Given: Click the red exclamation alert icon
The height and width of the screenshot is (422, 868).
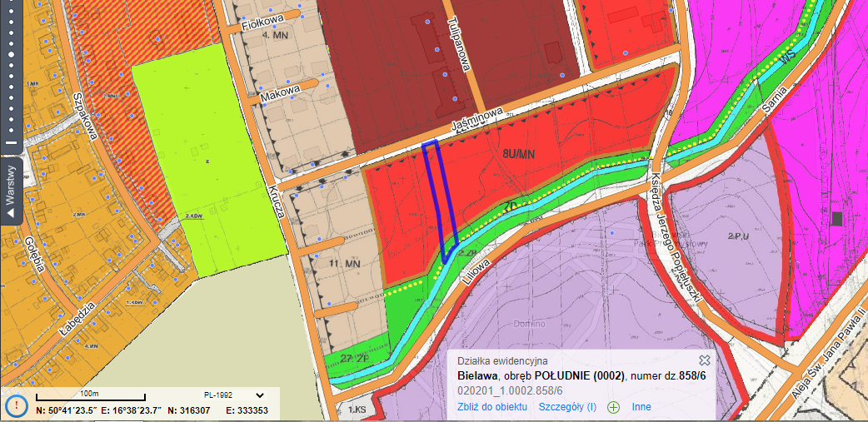Looking at the screenshot, I should click(x=16, y=407).
